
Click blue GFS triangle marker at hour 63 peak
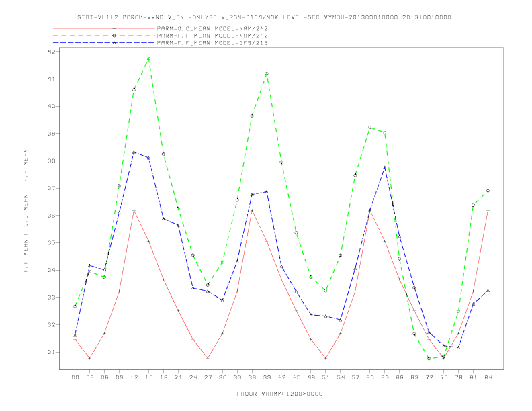[x=385, y=167]
